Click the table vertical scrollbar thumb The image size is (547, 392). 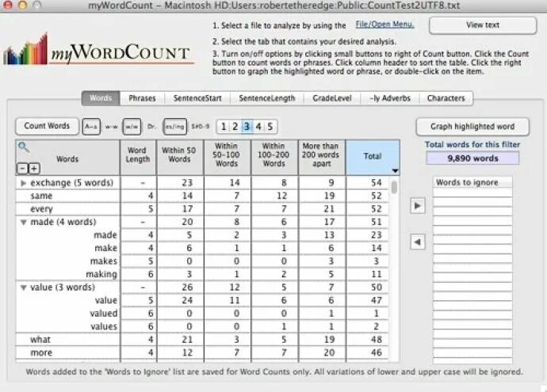coord(394,187)
